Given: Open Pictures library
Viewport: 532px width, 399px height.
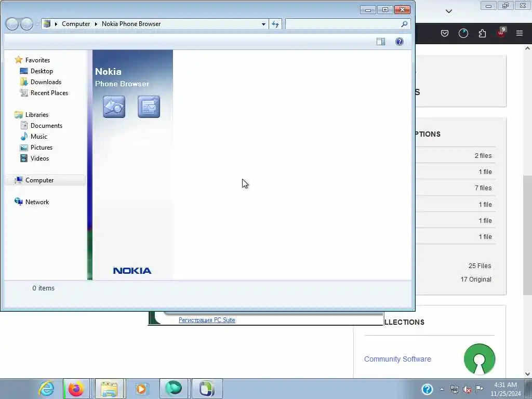Looking at the screenshot, I should [x=42, y=147].
